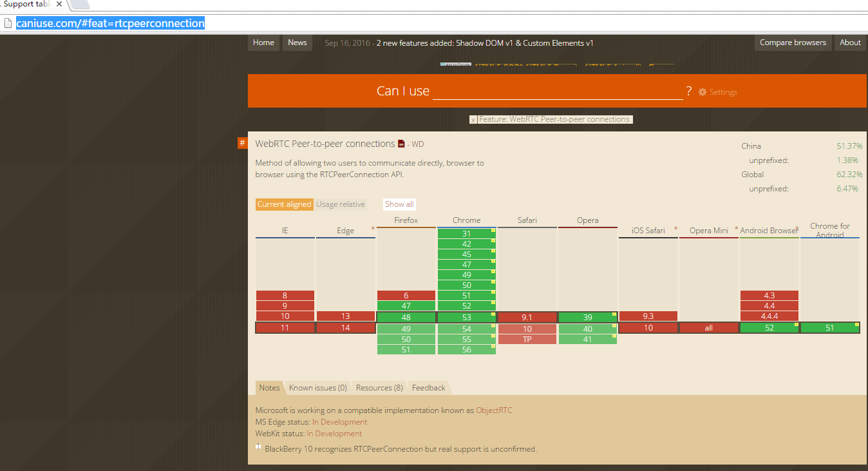Image resolution: width=868 pixels, height=471 pixels.
Task: Click iOS Safari column header
Action: [648, 231]
